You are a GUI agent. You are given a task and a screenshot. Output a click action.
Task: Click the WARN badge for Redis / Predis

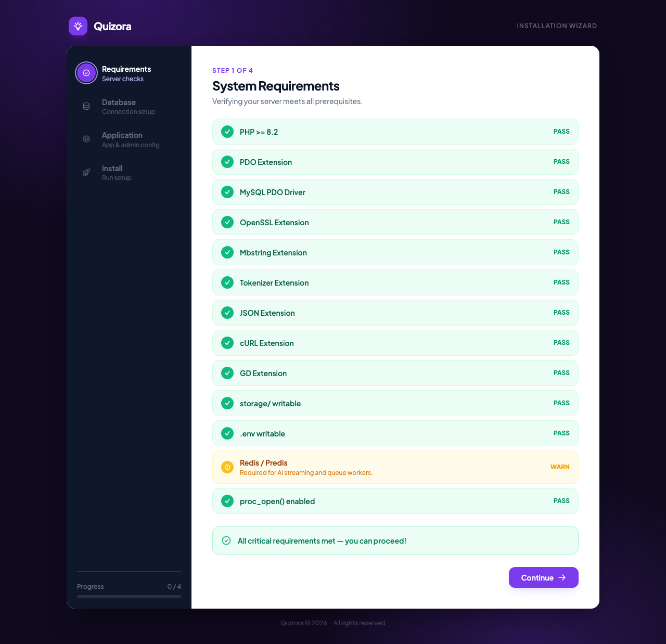point(560,467)
